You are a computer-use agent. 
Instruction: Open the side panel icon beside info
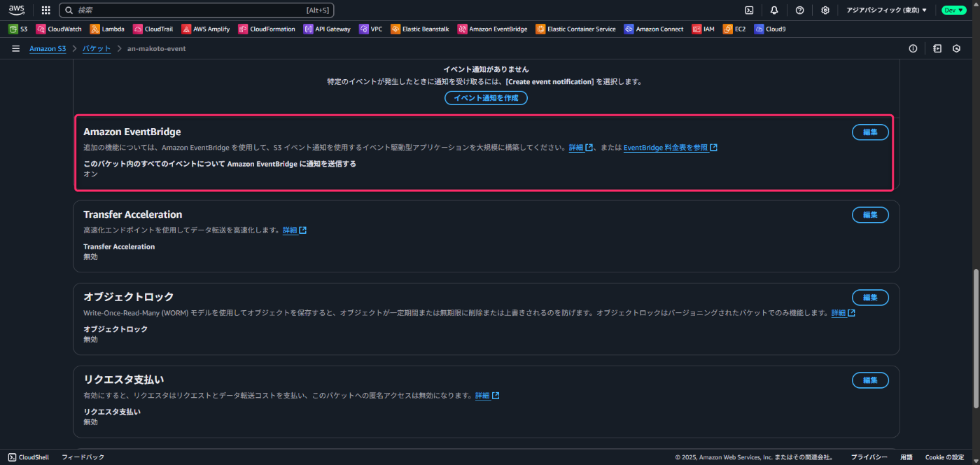[x=937, y=49]
